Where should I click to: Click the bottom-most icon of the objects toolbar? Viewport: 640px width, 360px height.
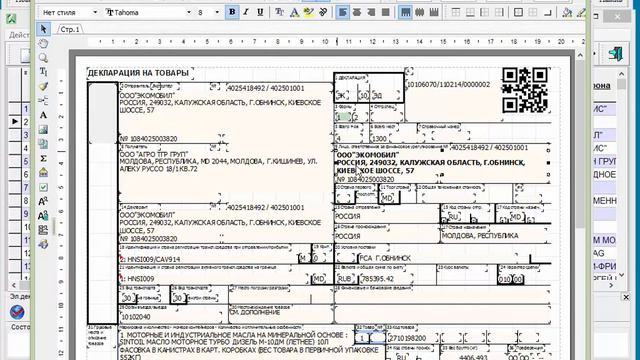[x=43, y=244]
